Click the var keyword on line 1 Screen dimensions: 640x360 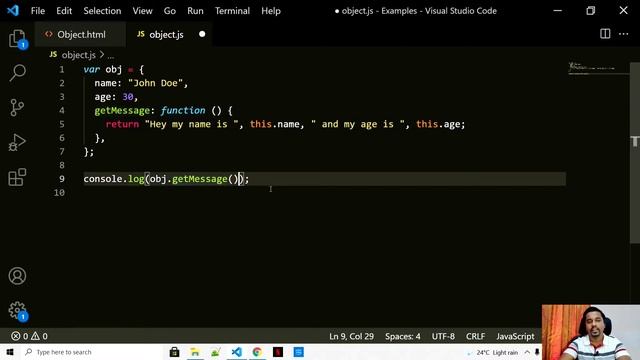click(91, 69)
